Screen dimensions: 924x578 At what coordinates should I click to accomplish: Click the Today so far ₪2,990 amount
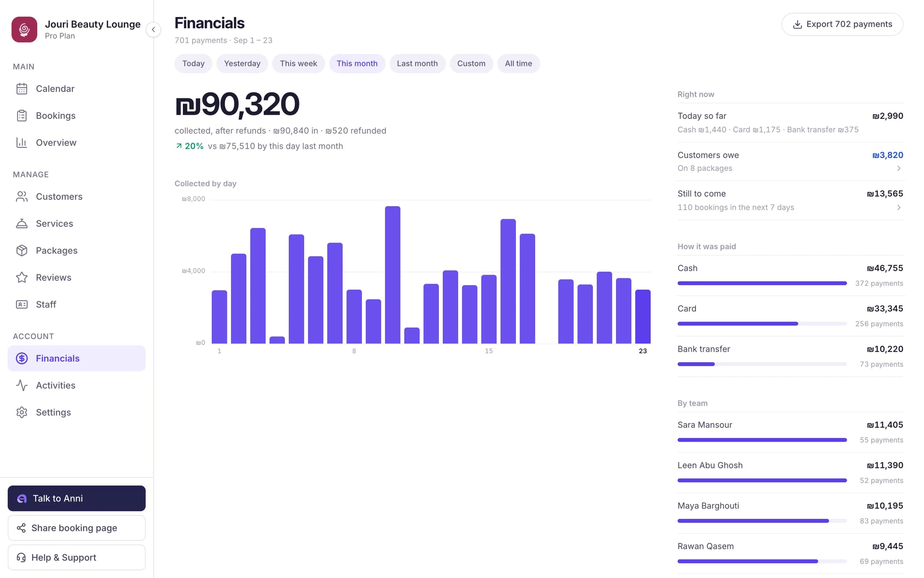887,116
